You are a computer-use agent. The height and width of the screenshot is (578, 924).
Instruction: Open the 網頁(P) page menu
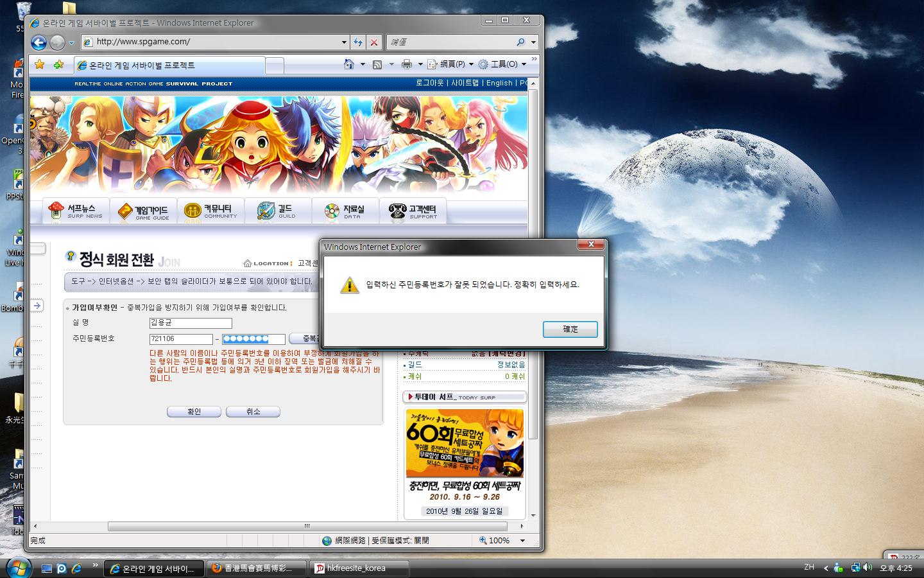[450, 64]
